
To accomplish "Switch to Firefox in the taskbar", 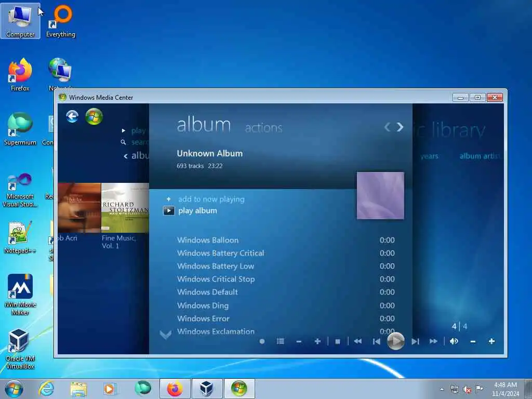I will click(x=175, y=389).
